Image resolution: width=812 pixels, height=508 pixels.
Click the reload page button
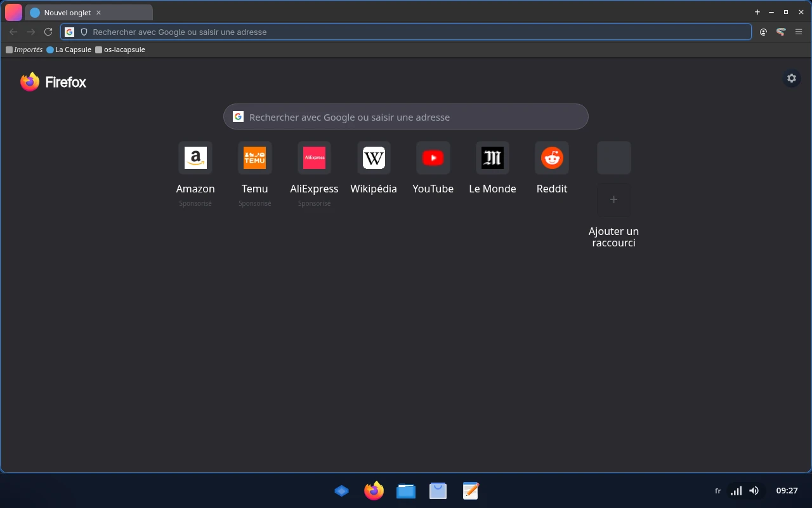(48, 32)
